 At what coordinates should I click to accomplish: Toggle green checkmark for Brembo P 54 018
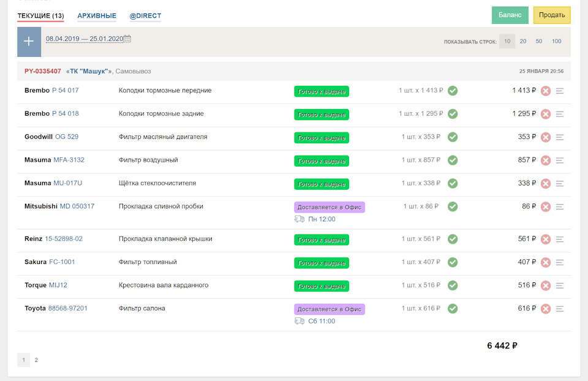453,114
